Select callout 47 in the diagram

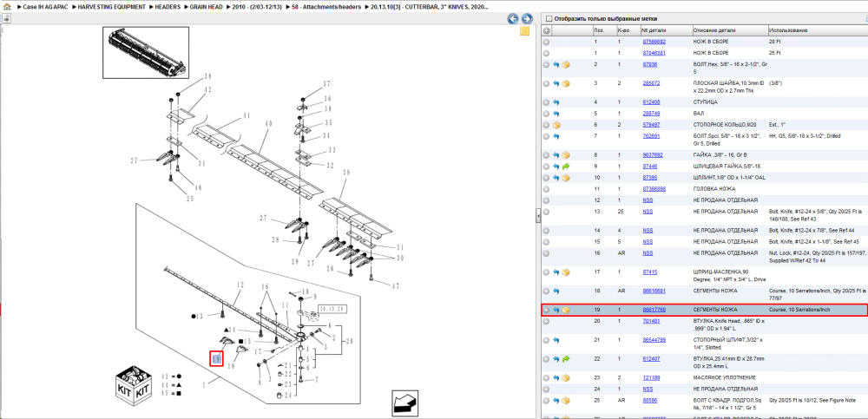[x=394, y=285]
